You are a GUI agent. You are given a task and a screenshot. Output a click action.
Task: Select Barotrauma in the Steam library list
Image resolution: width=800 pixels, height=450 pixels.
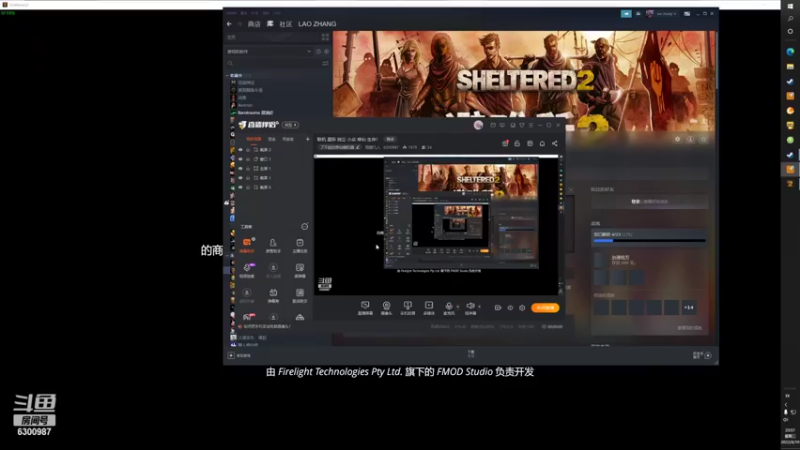[255, 112]
